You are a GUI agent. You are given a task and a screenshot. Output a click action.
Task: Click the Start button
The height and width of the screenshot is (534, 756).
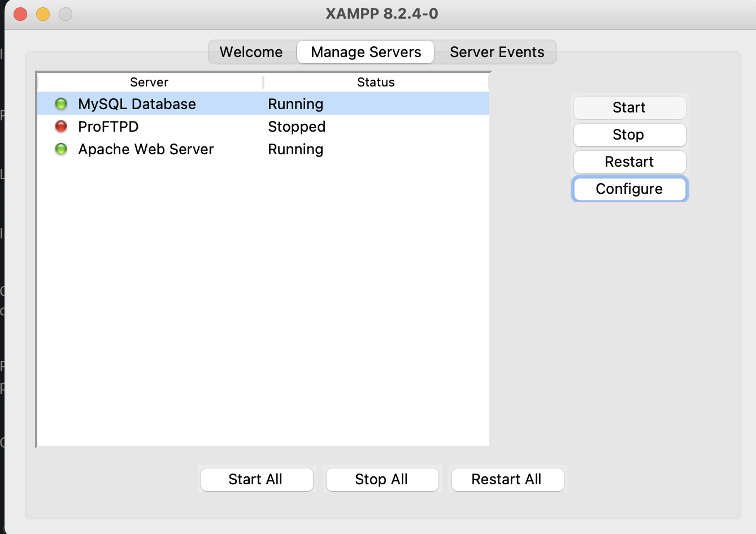[629, 107]
